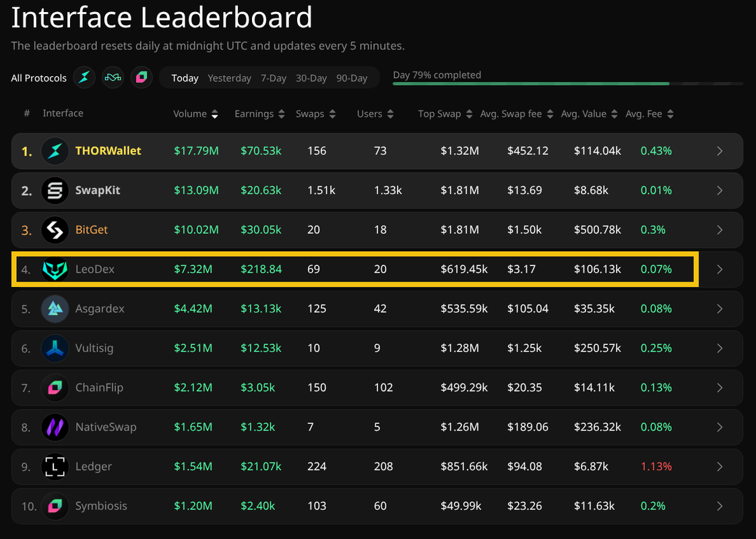Select the Today time range tab

(x=185, y=78)
